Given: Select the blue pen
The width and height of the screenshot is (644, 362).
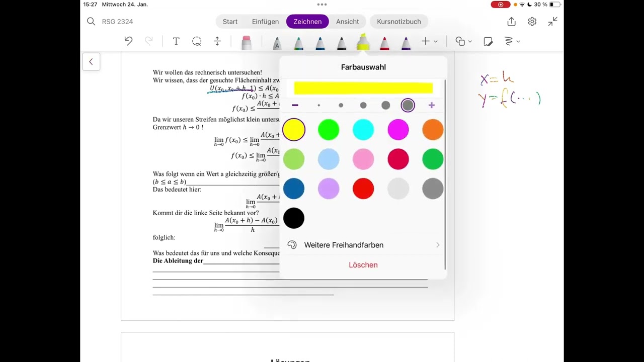Looking at the screenshot, I should [320, 43].
